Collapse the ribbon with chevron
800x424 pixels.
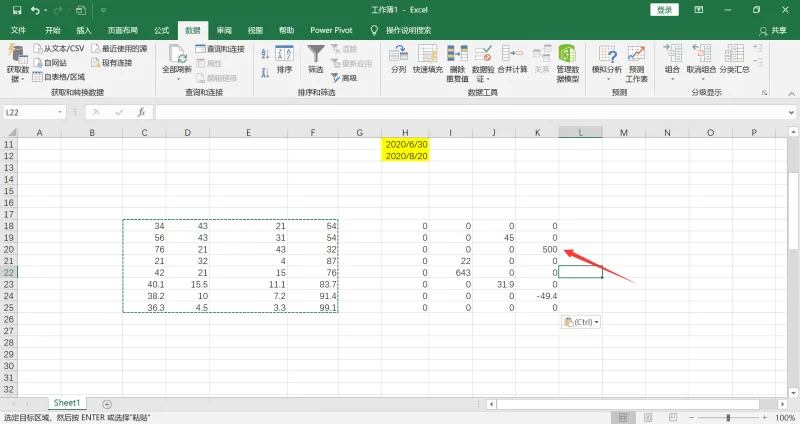[791, 93]
